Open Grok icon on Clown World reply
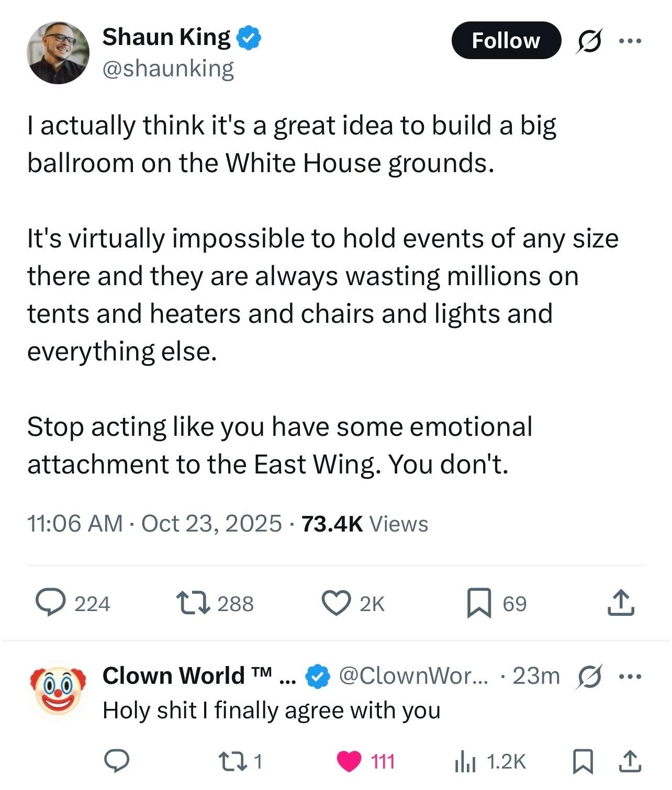Image resolution: width=672 pixels, height=790 pixels. 589,676
